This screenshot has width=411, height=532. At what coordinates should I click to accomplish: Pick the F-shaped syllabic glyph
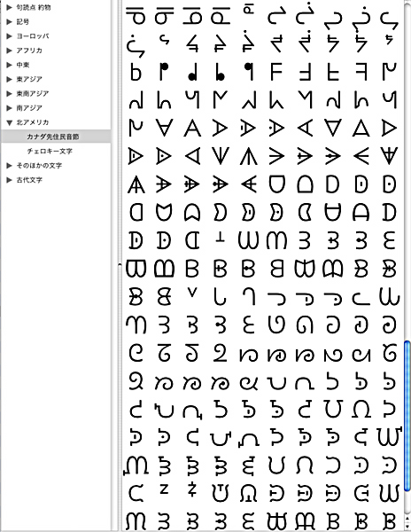pyautogui.click(x=276, y=72)
